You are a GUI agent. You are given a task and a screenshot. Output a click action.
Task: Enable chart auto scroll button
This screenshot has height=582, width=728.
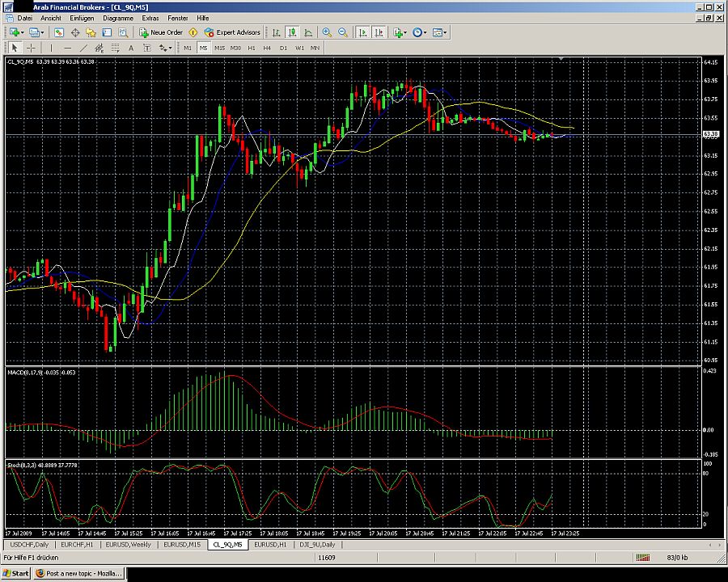click(x=362, y=32)
